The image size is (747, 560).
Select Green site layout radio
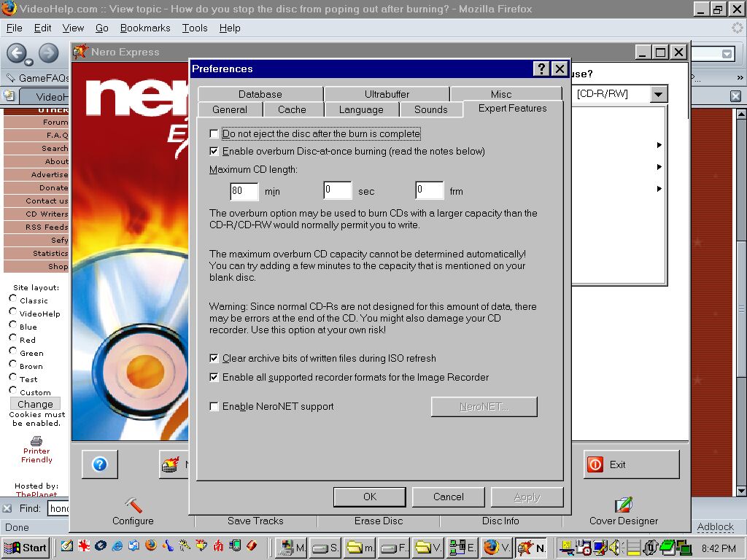coord(13,351)
